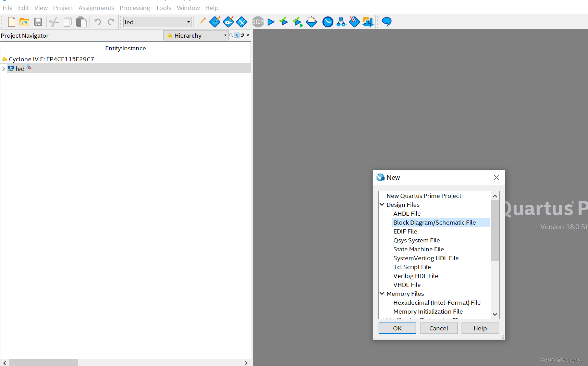This screenshot has height=366, width=588.
Task: Select Qsys System File entry
Action: tap(416, 240)
